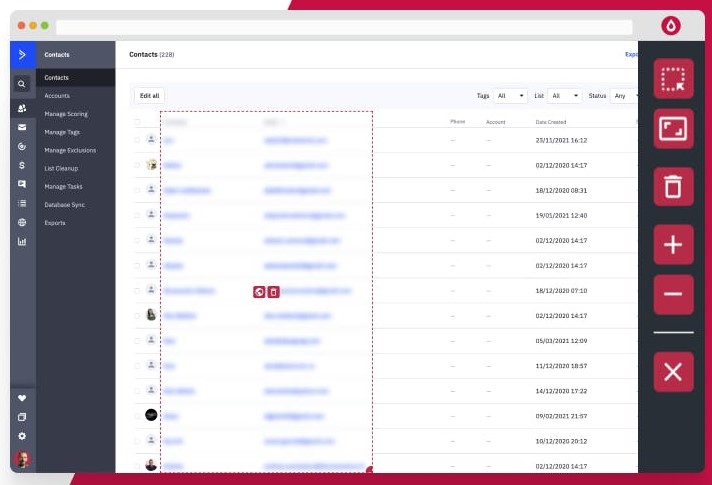Open the List filter dropdown
Viewport: 712px width, 485px height.
[565, 96]
